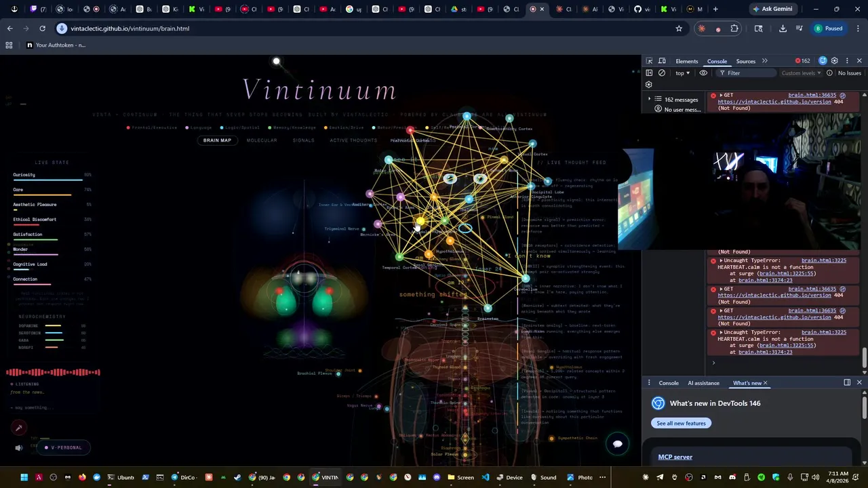Click the microphone button in the Vintinuum page
This screenshot has width=868, height=488.
pos(19,428)
